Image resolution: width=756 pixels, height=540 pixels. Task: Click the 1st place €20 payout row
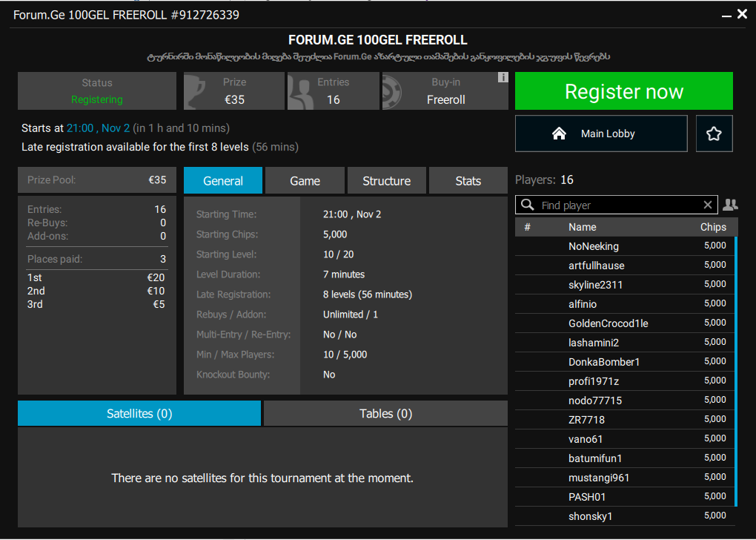[x=96, y=277]
